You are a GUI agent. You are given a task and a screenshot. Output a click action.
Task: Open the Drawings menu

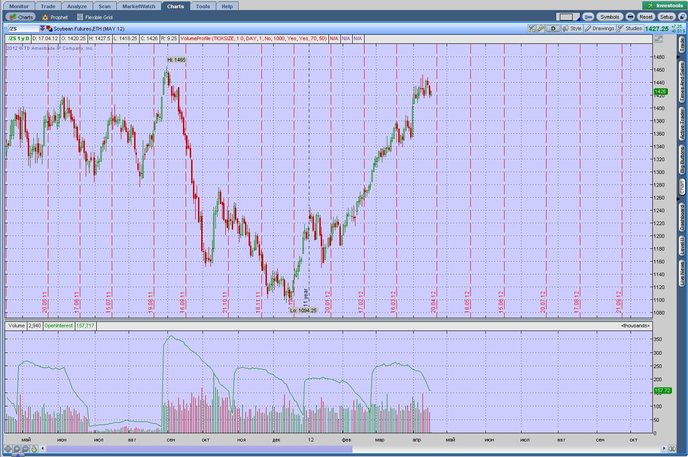point(600,29)
